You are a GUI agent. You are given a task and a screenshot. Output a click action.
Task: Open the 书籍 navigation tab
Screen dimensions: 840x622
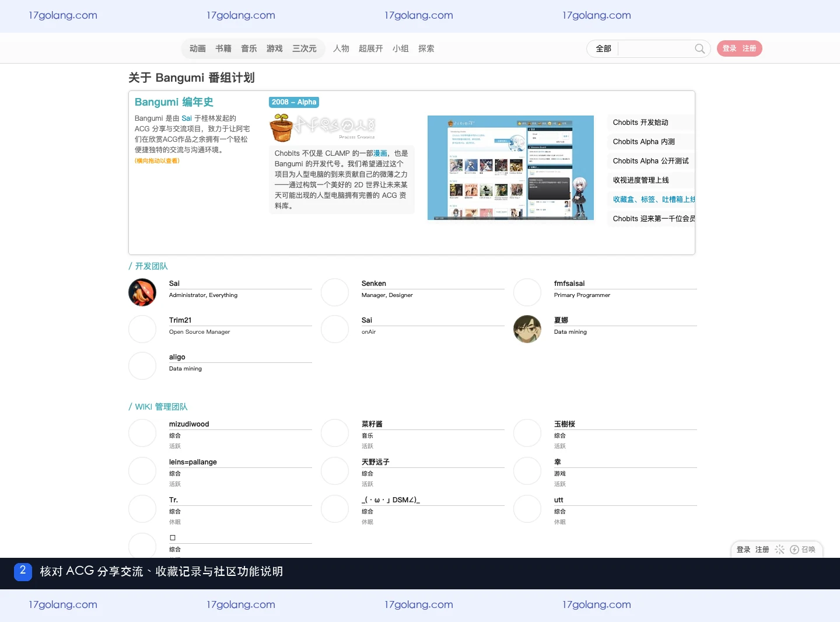(223, 48)
